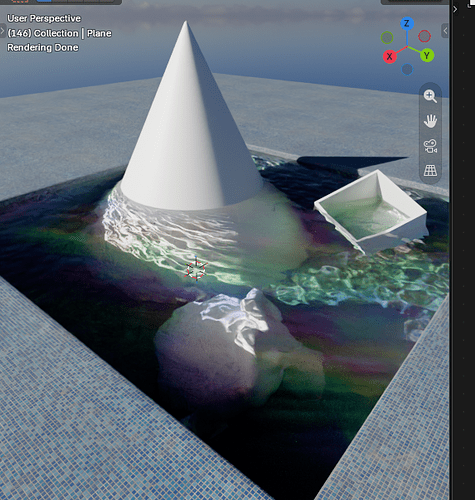Image resolution: width=475 pixels, height=500 pixels.
Task: Click the chevron at top of the dark right panel
Action: (455, 9)
